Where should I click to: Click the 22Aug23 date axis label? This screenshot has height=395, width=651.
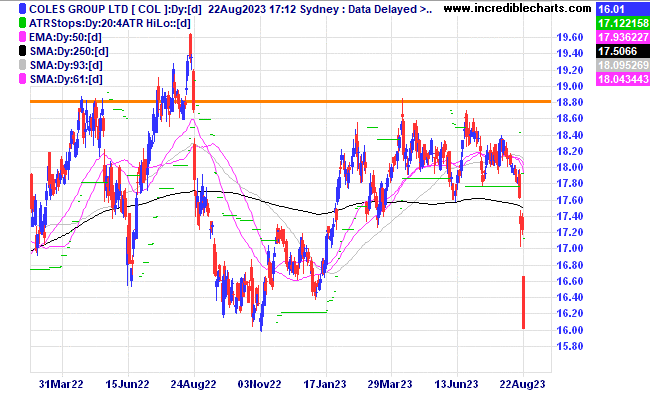(x=522, y=384)
